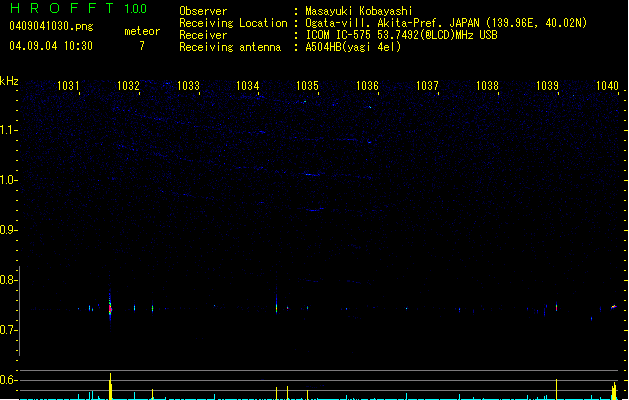This screenshot has width=629, height=400.
Task: Click the antenna value A504HB(yagi 4el)
Action: point(353,47)
